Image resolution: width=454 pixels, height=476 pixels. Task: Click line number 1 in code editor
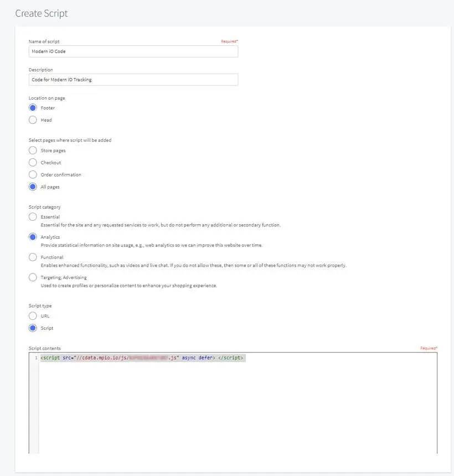pos(36,358)
